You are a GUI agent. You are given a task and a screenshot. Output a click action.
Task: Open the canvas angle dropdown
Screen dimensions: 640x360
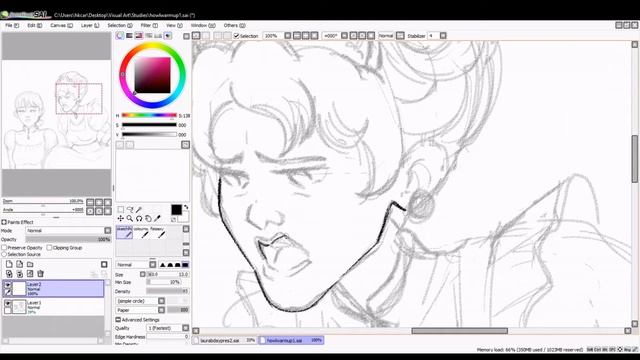344,36
